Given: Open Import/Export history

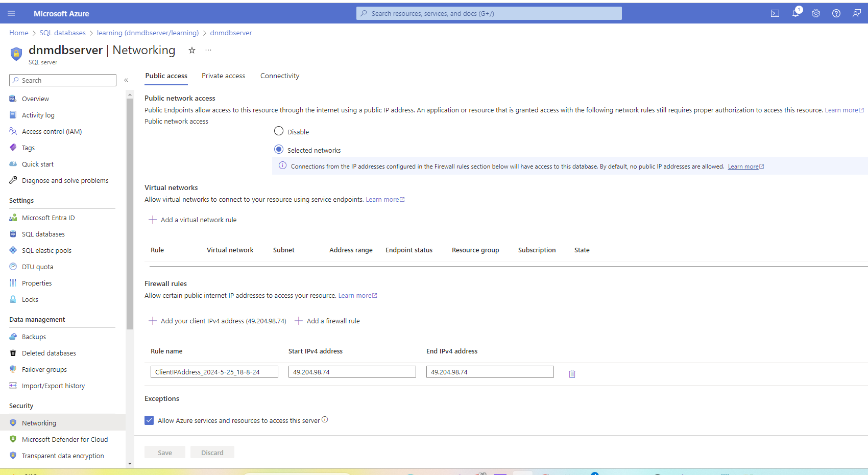Looking at the screenshot, I should click(53, 386).
